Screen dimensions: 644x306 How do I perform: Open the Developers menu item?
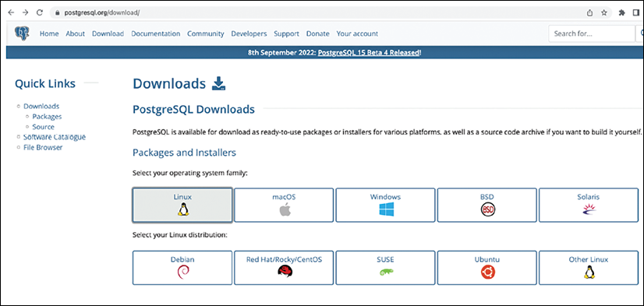(249, 33)
